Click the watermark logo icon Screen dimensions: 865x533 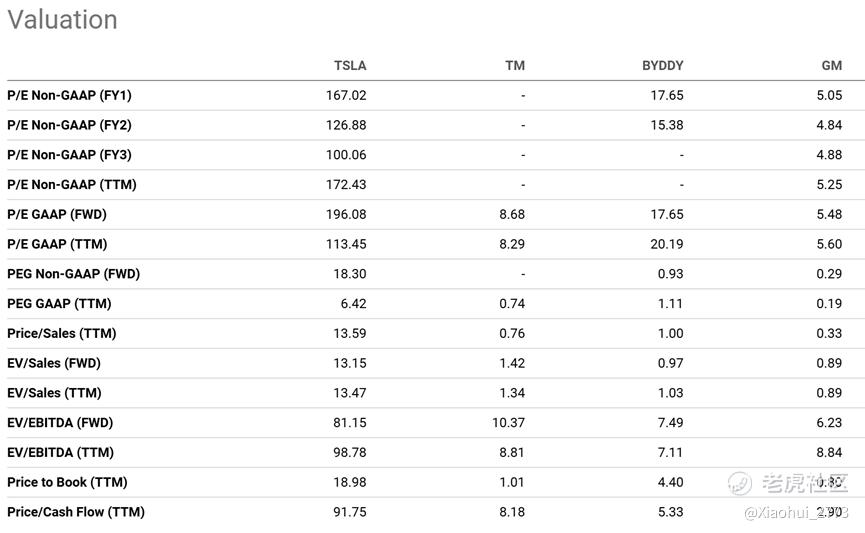(x=739, y=483)
